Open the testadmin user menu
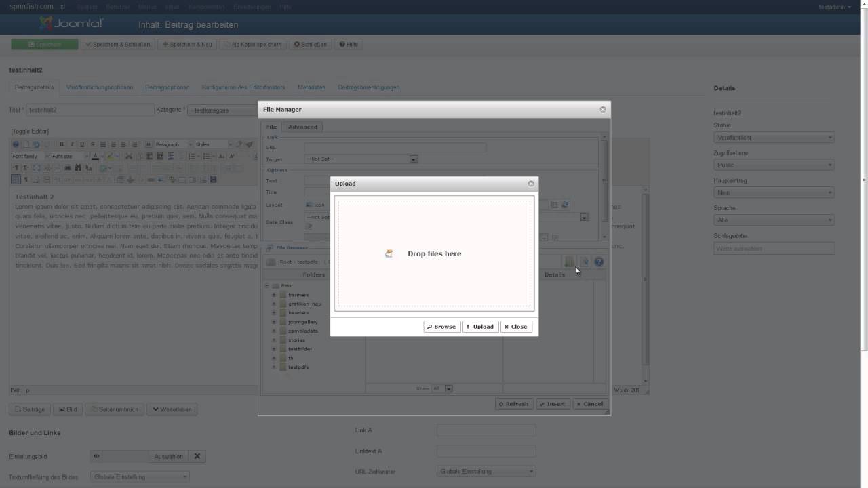Image resolution: width=868 pixels, height=488 pixels. (835, 7)
